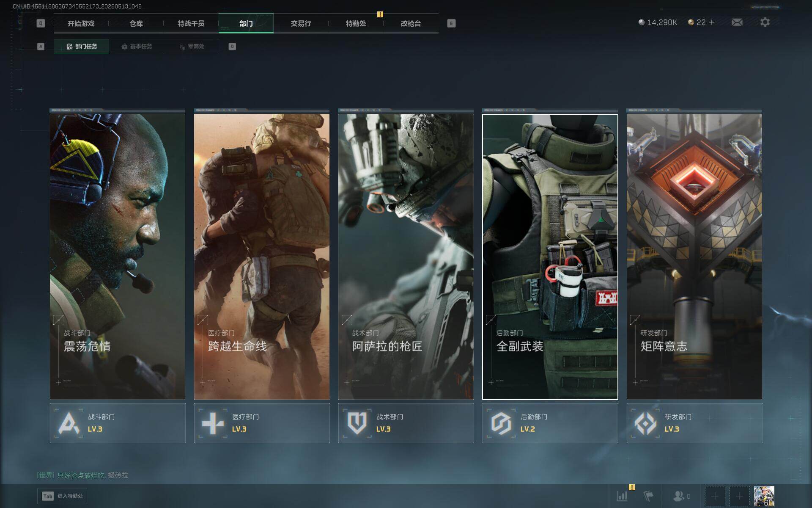This screenshot has height=508, width=812.
Task: Switch to the 特勤处 tab
Action: [x=356, y=23]
